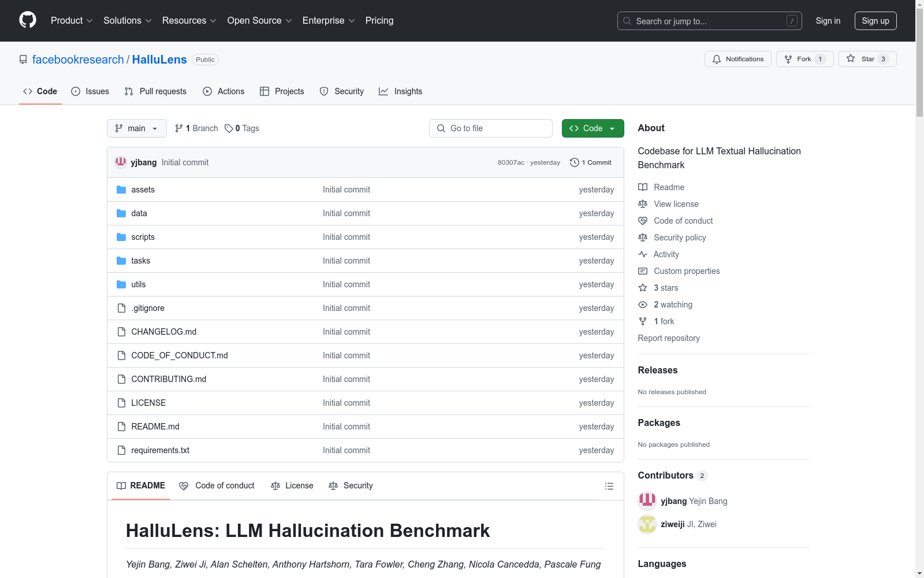Click ziweiji's contributor avatar

[647, 524]
